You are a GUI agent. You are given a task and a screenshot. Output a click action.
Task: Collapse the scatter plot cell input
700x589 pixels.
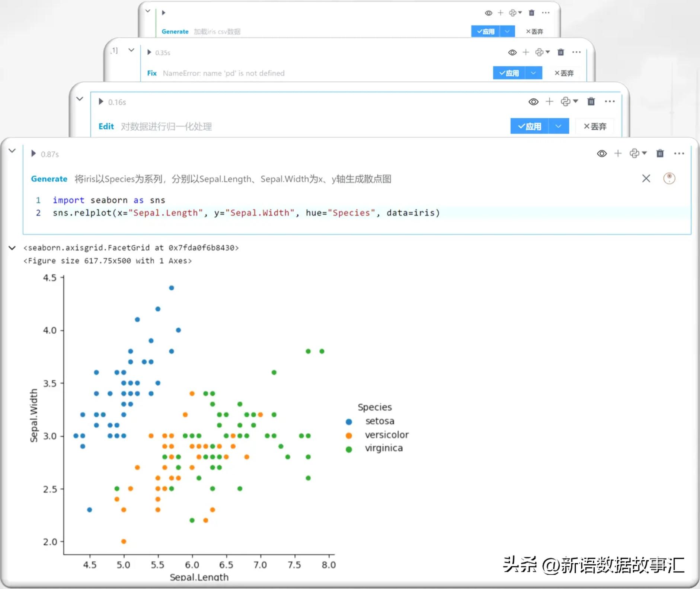tap(12, 151)
